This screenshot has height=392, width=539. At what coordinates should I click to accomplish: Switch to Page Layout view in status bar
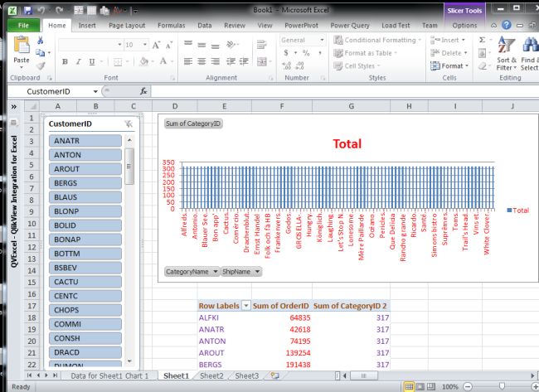click(x=420, y=387)
